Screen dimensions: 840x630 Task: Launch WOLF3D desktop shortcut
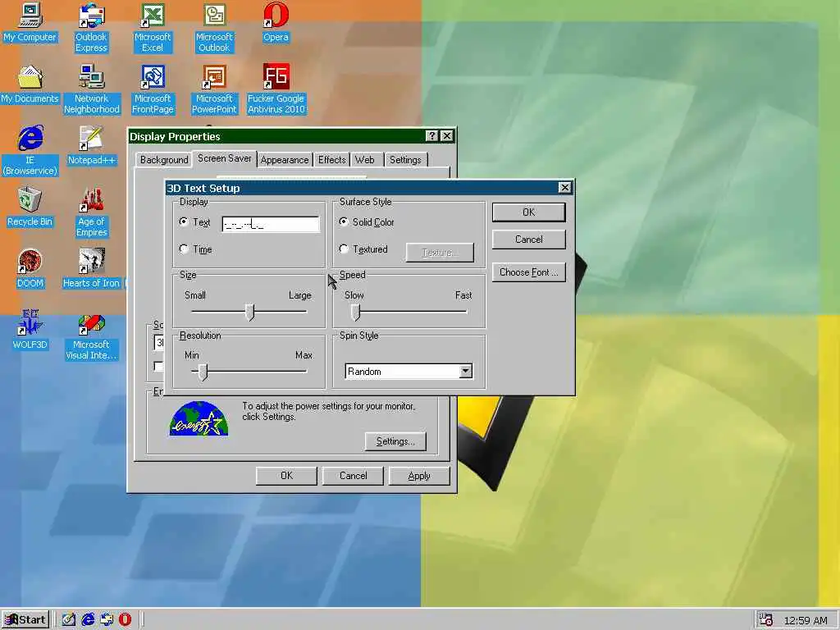pyautogui.click(x=30, y=330)
